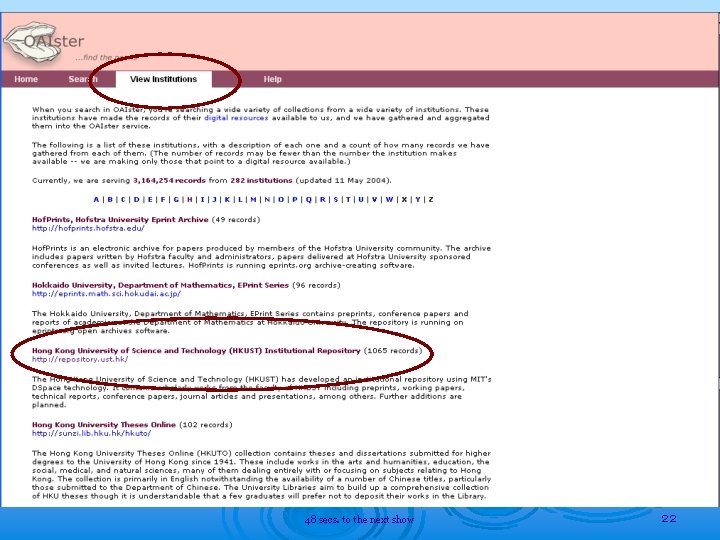The width and height of the screenshot is (720, 540).
Task: Jump to letter T institutions
Action: pyautogui.click(x=348, y=200)
